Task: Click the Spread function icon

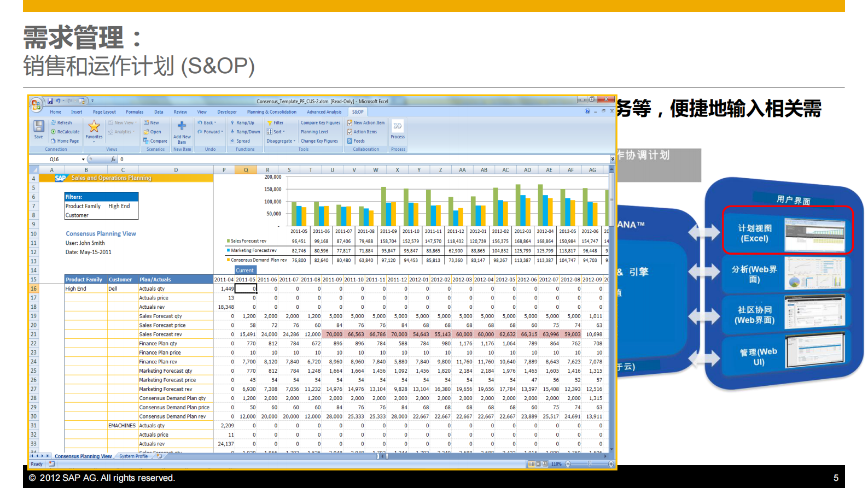Action: [232, 141]
